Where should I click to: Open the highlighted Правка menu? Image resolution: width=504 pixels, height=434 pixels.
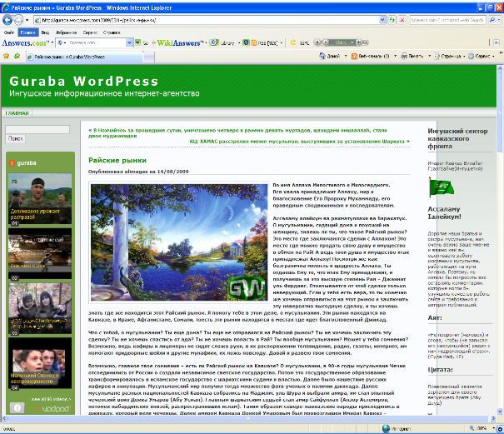click(28, 32)
